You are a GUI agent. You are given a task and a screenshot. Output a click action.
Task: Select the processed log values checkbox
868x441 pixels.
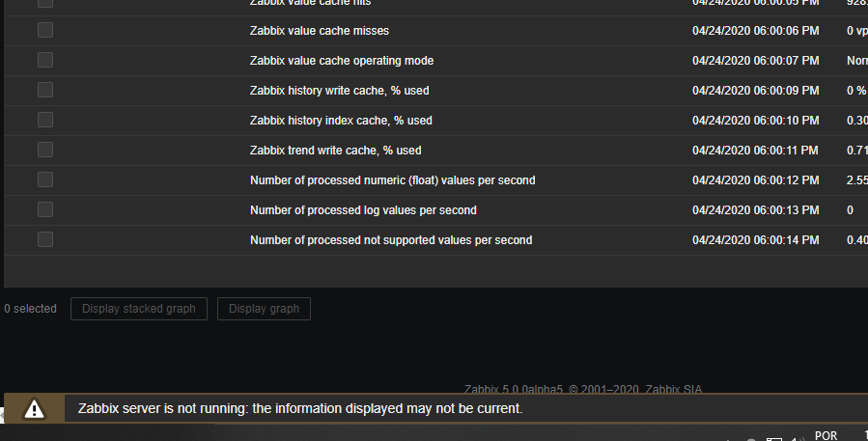point(45,209)
